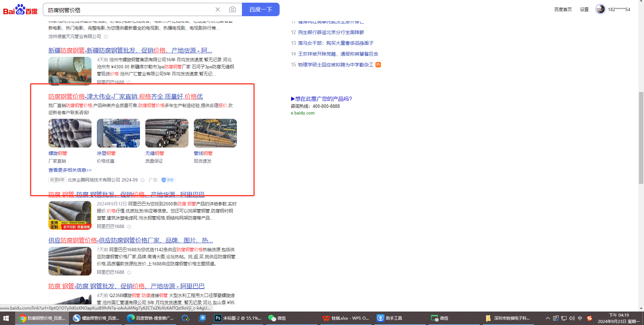Open the user avatar next to 182******54
Screen dimensions: 644x325
coord(600,9)
